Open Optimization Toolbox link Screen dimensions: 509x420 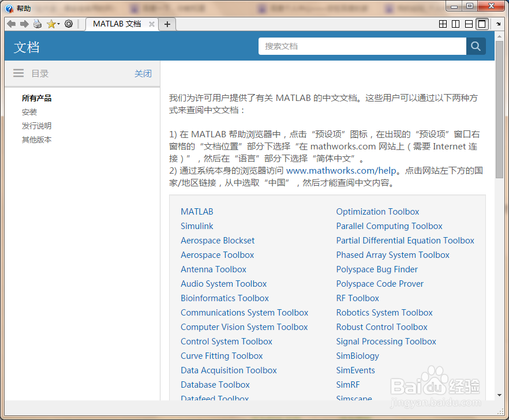(377, 212)
